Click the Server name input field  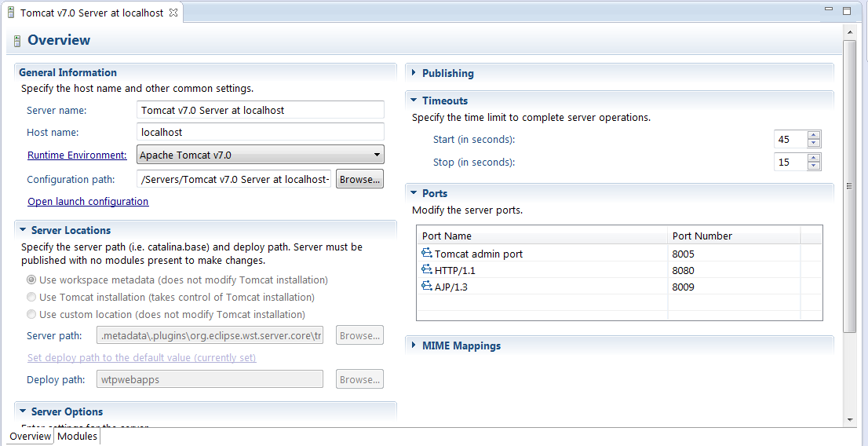click(261, 110)
